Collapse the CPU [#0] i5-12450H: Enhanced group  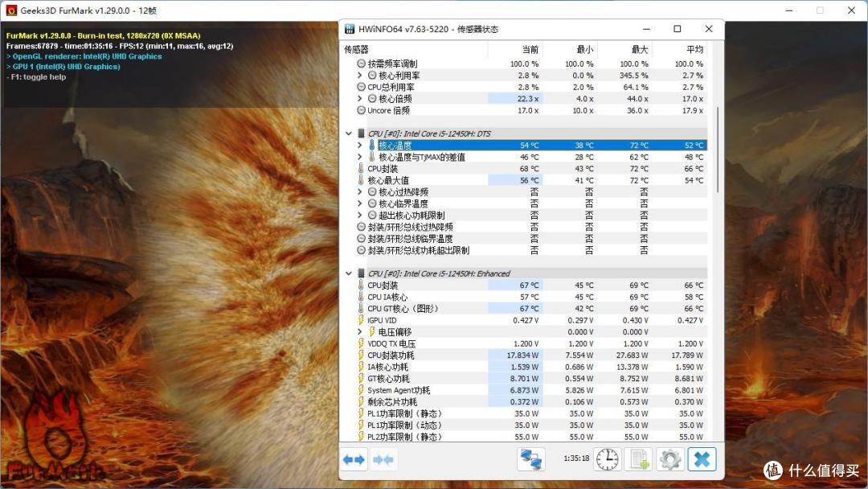(349, 273)
